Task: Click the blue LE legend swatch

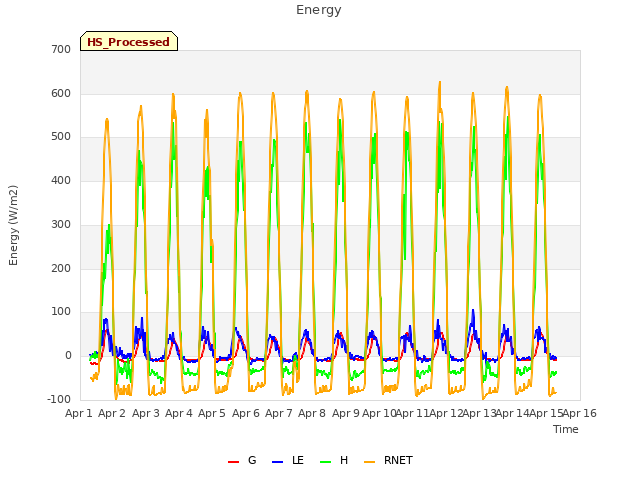Action: 277,462
